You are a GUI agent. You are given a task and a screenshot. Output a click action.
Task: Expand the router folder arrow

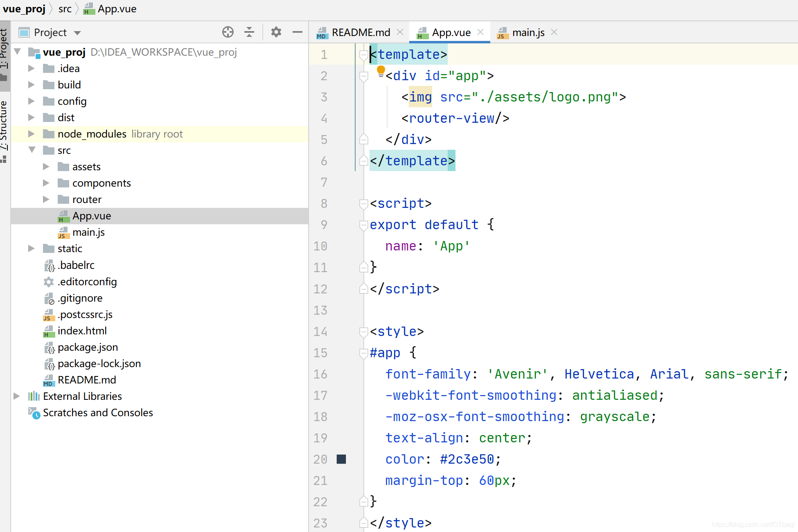coord(46,199)
